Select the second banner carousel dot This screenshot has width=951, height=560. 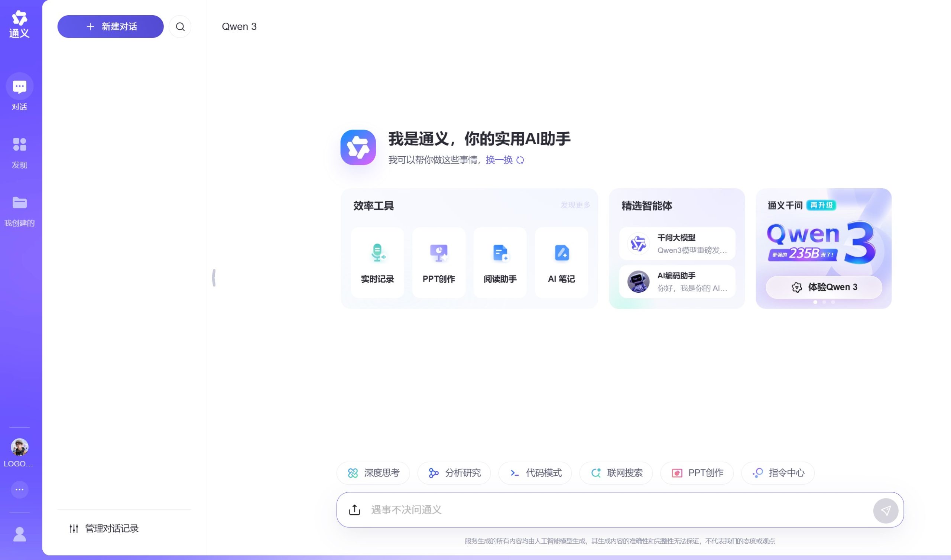824,302
